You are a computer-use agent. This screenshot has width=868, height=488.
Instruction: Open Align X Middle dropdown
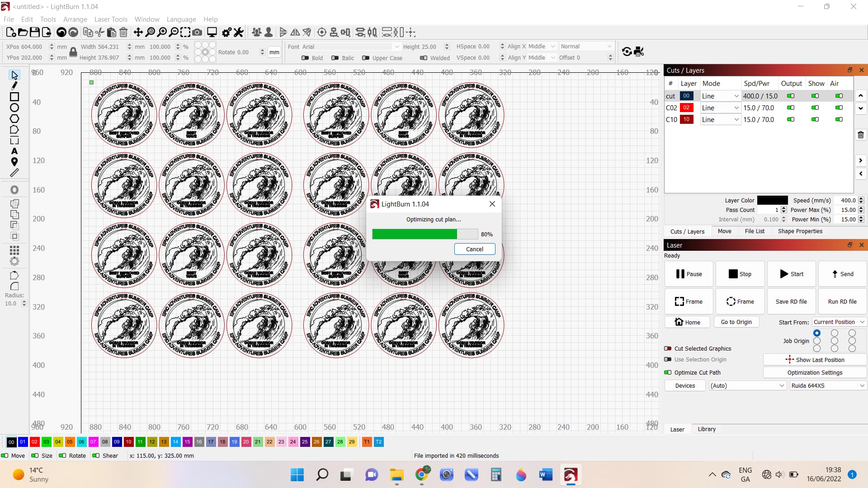coord(542,46)
